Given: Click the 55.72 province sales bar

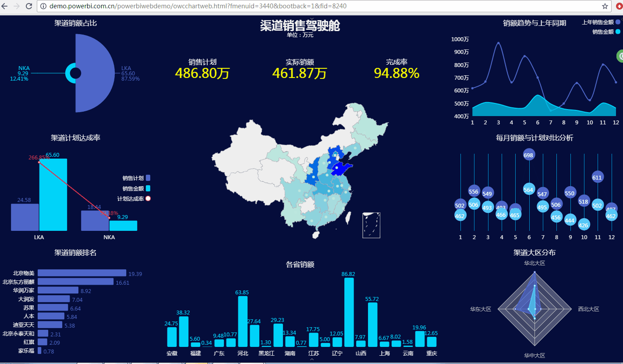Looking at the screenshot, I should [372, 325].
